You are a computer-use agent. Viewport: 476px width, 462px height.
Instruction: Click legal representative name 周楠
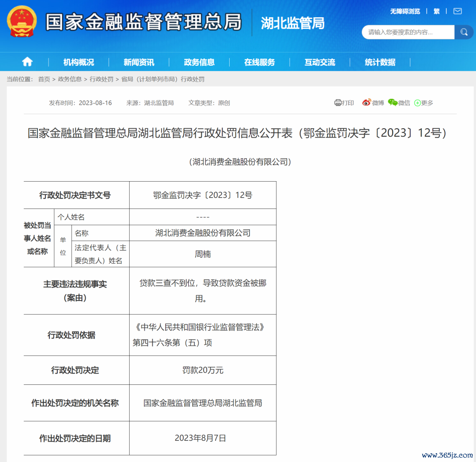point(203,254)
